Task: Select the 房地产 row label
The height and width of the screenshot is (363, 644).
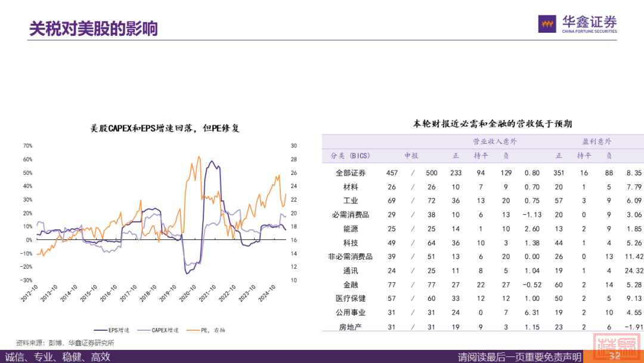Action: tap(350, 327)
